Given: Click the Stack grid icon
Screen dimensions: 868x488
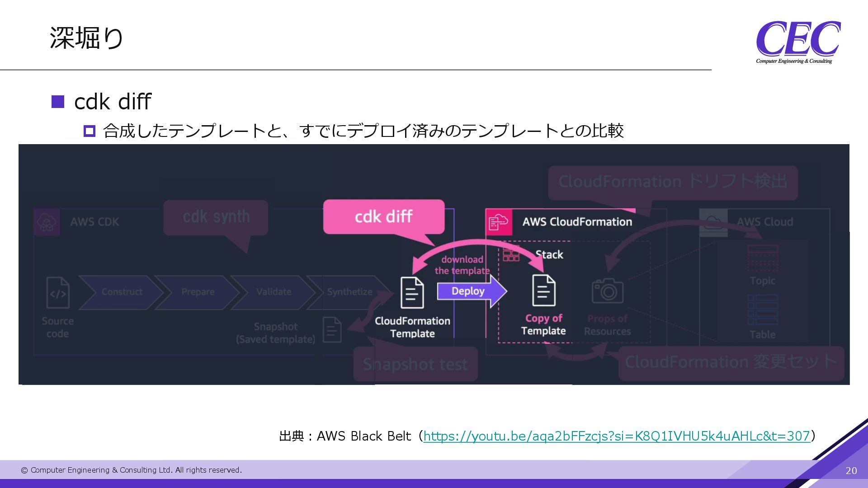Looking at the screenshot, I should pyautogui.click(x=511, y=254).
